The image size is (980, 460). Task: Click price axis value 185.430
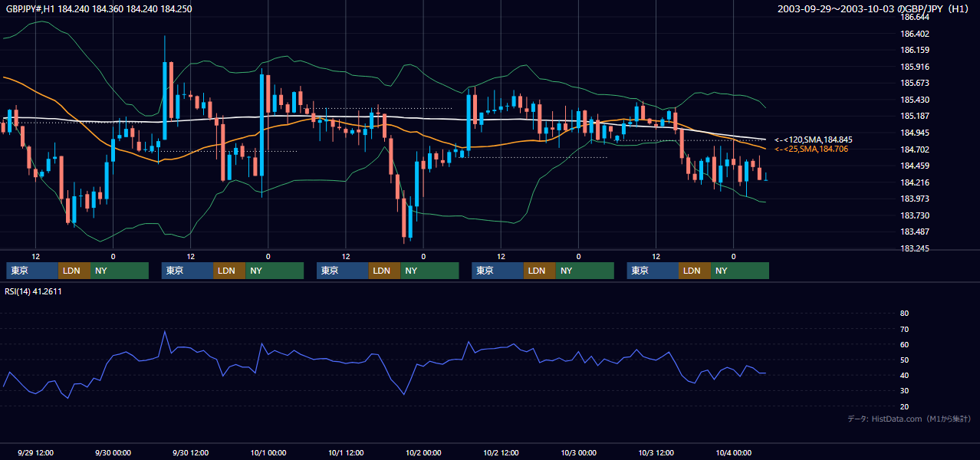click(x=915, y=100)
